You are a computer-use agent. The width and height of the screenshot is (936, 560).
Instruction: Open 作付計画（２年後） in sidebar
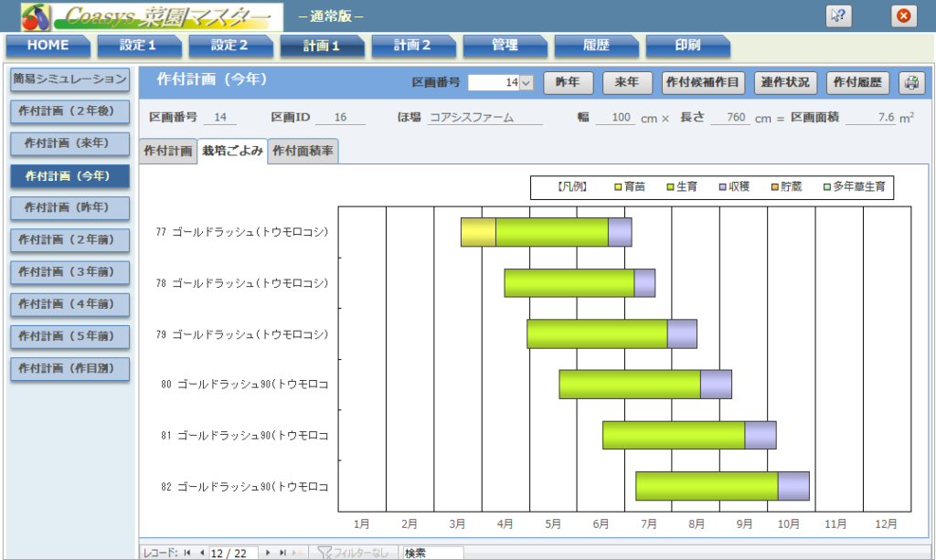69,111
